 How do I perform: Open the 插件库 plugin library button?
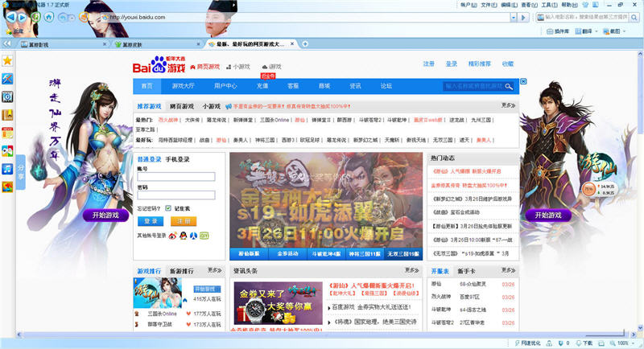[x=558, y=31]
